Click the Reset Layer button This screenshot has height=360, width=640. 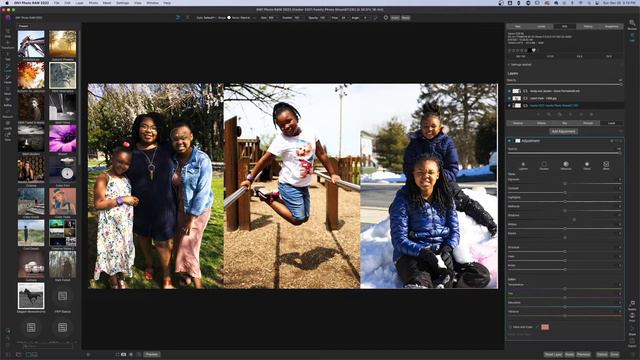[553, 355]
